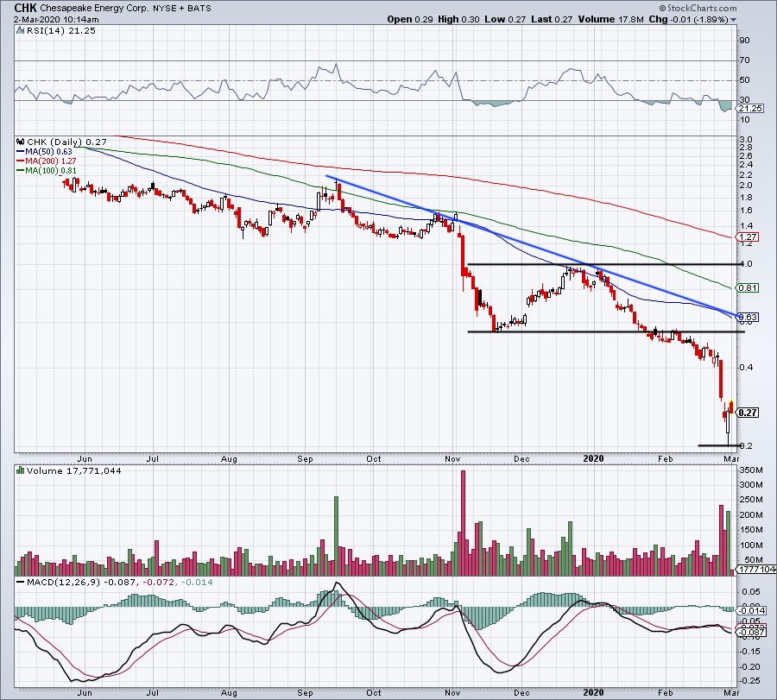Click the Volume 17,771,044 legend text

pos(74,471)
